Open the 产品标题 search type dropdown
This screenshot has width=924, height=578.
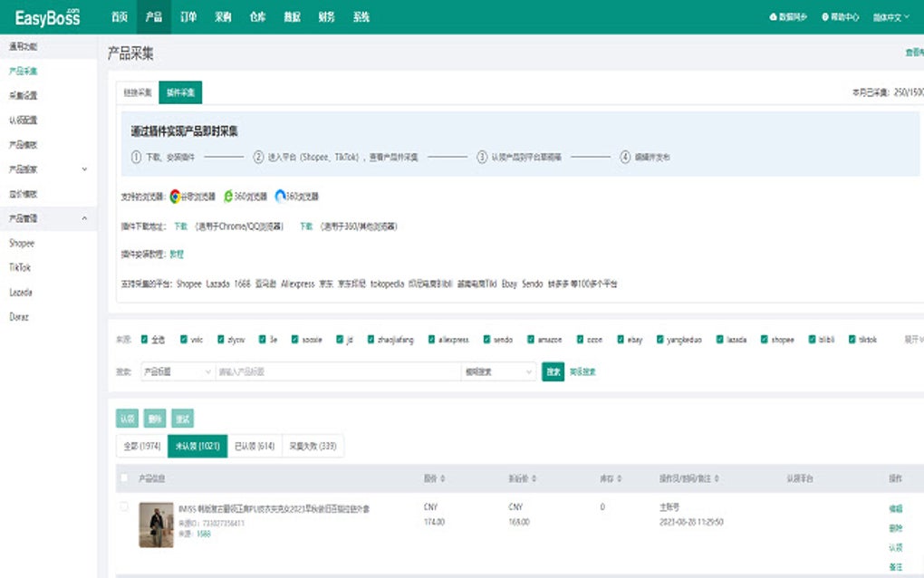177,372
